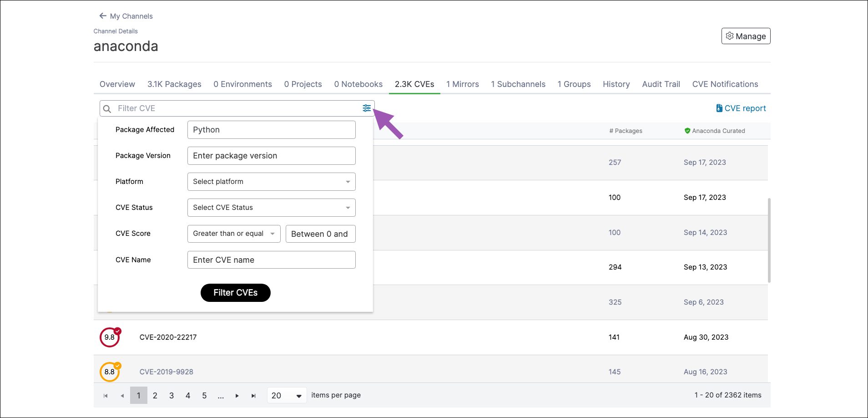The width and height of the screenshot is (868, 418).
Task: Click the Anaconda Curated column header
Action: [715, 131]
